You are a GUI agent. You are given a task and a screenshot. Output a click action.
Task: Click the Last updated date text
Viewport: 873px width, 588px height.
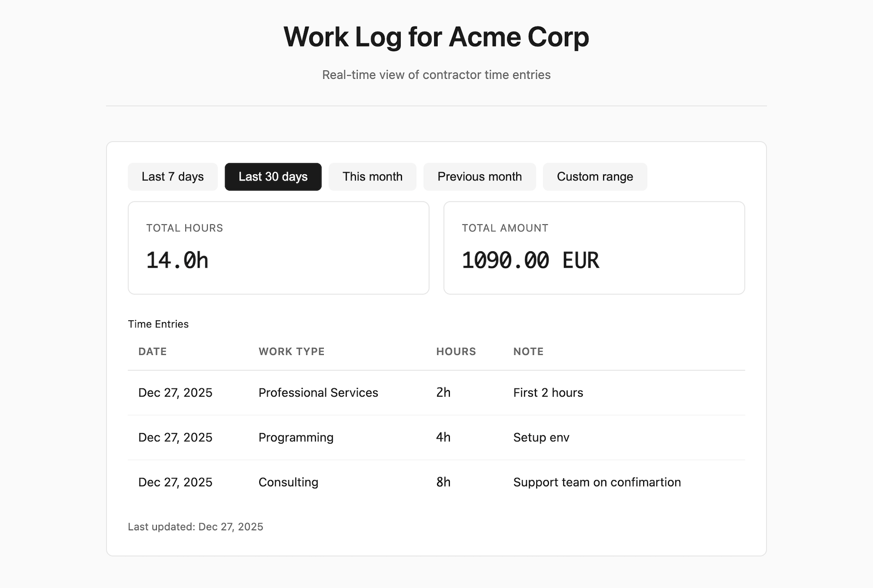(196, 527)
